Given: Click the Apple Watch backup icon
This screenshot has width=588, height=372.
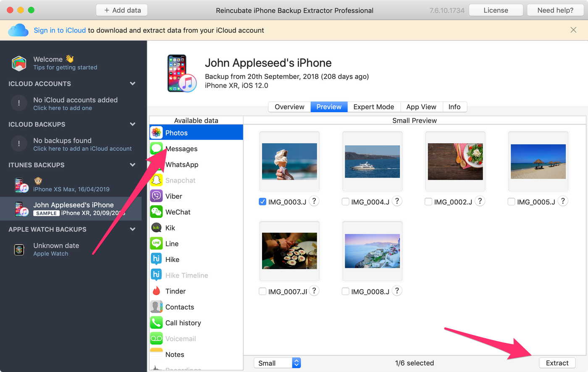Looking at the screenshot, I should tap(19, 249).
